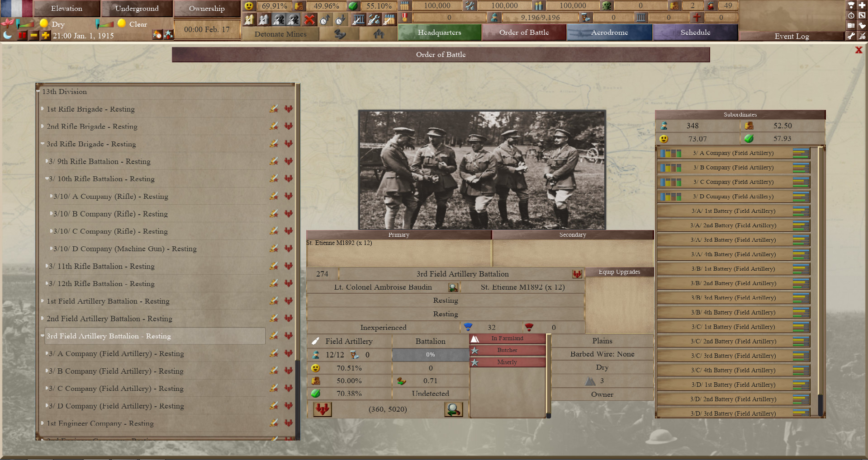Image resolution: width=868 pixels, height=460 pixels.
Task: Click the curved swap arrows button
Action: pos(340,34)
